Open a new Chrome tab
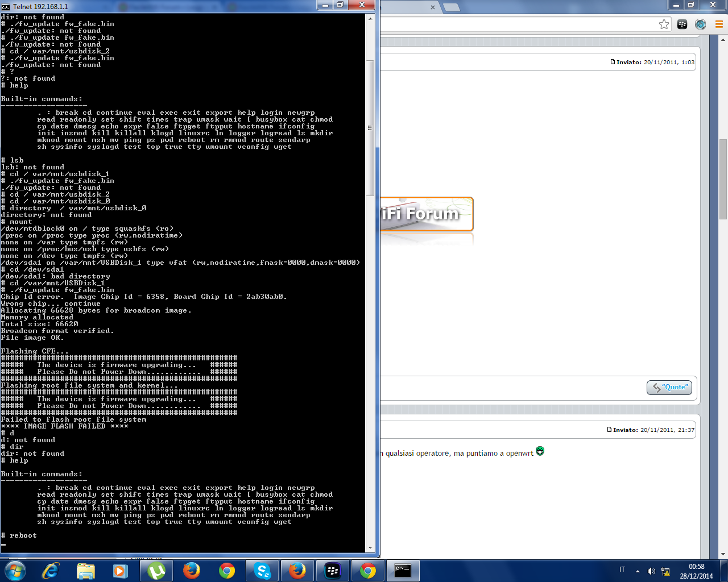Viewport: 728px width, 582px height. pos(452,7)
